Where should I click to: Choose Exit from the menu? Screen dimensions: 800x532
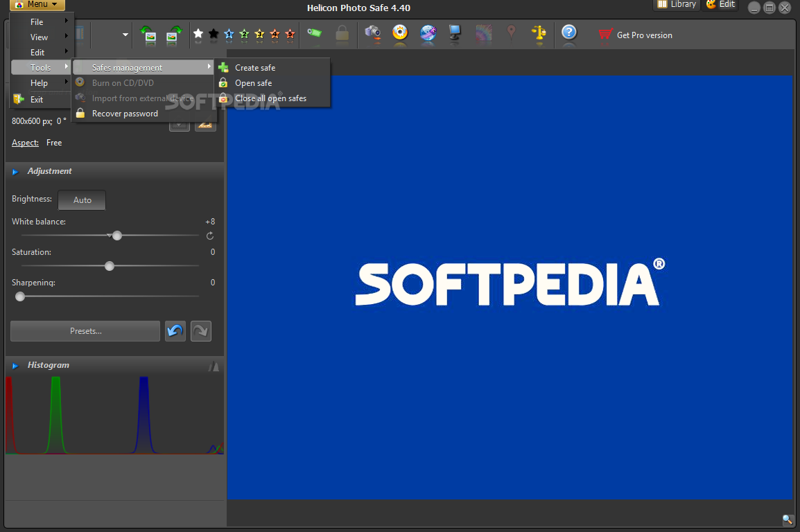pyautogui.click(x=42, y=99)
